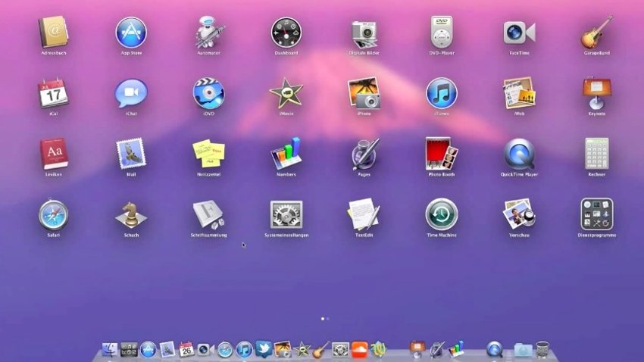Open the Automator robot app
This screenshot has height=362, width=644.
coord(208,33)
